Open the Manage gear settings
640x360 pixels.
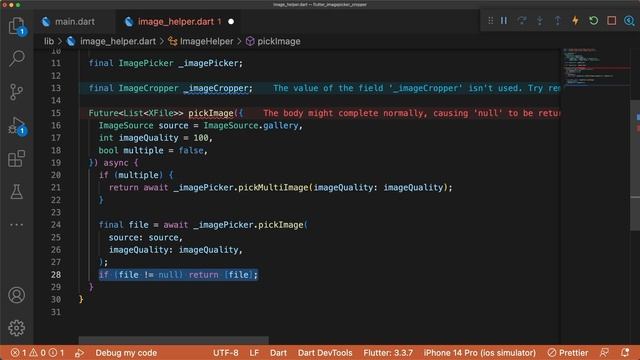(x=17, y=328)
